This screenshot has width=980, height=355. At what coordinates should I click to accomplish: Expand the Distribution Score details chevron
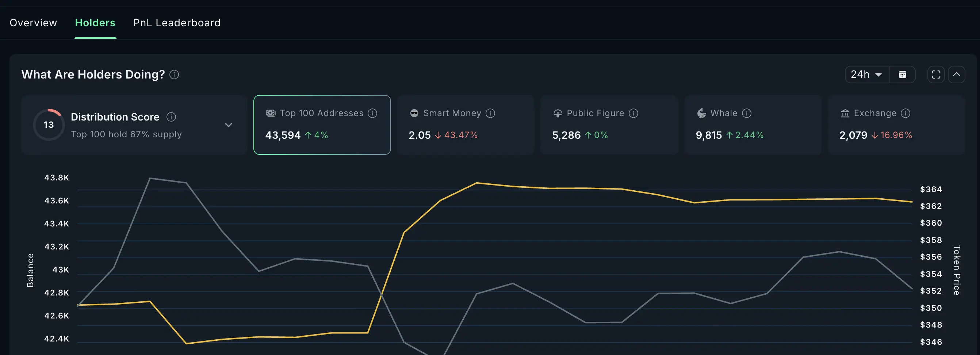coord(229,125)
